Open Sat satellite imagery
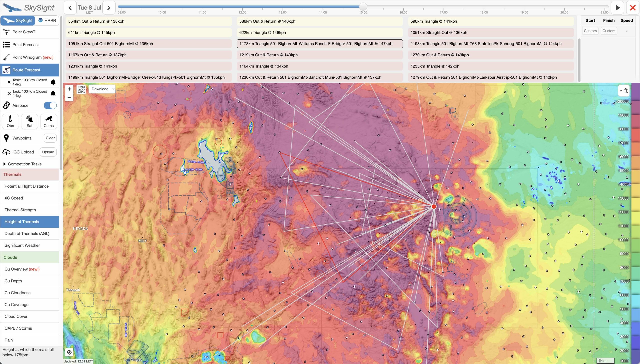This screenshot has width=640, height=364. click(x=29, y=121)
